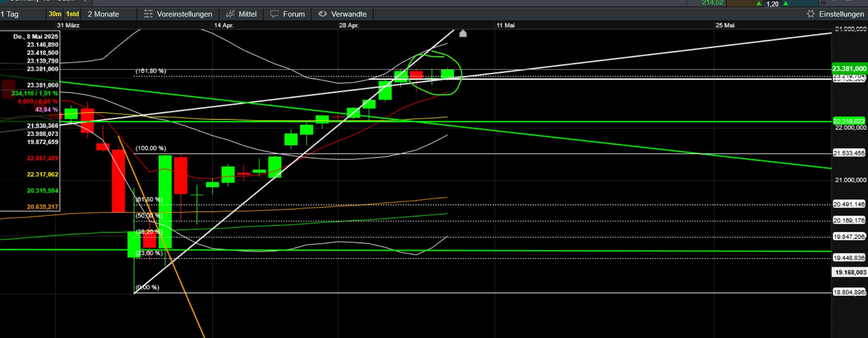Select the 19.847,206 level label

849,237
